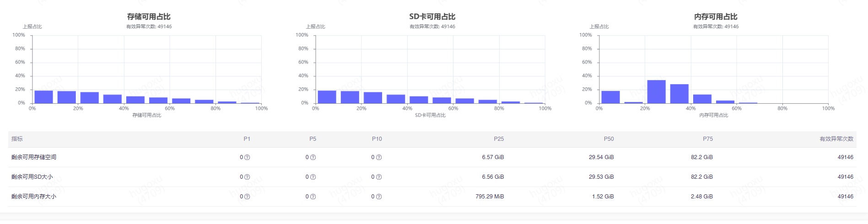Click the P10 column header
This screenshot has width=868, height=224.
tap(377, 139)
